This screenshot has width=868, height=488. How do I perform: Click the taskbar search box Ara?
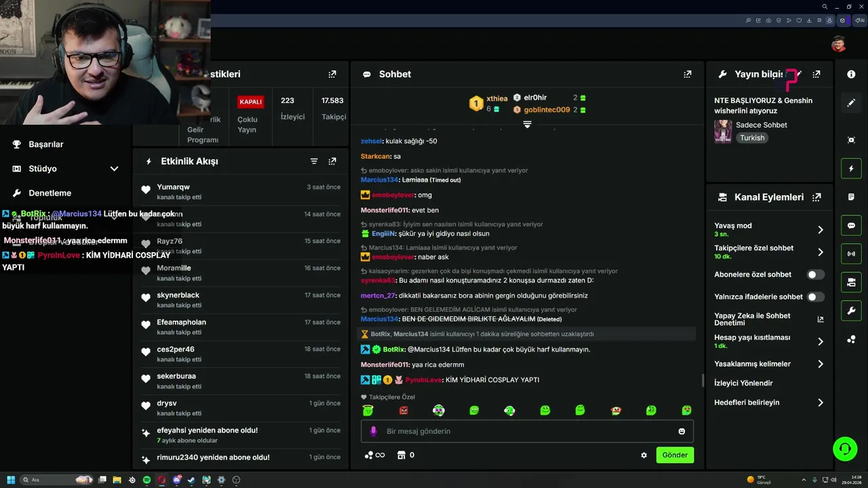click(x=58, y=480)
